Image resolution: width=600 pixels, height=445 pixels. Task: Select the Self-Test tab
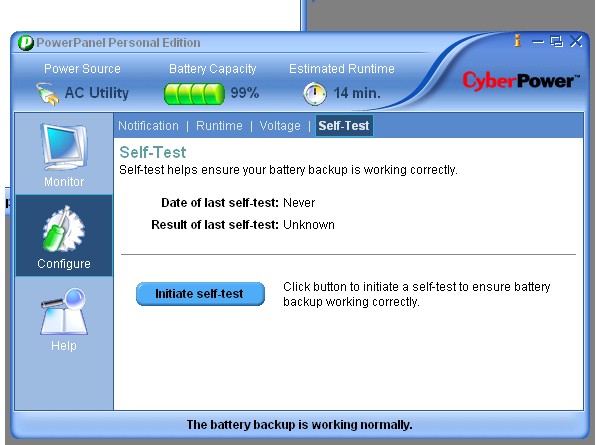[344, 126]
